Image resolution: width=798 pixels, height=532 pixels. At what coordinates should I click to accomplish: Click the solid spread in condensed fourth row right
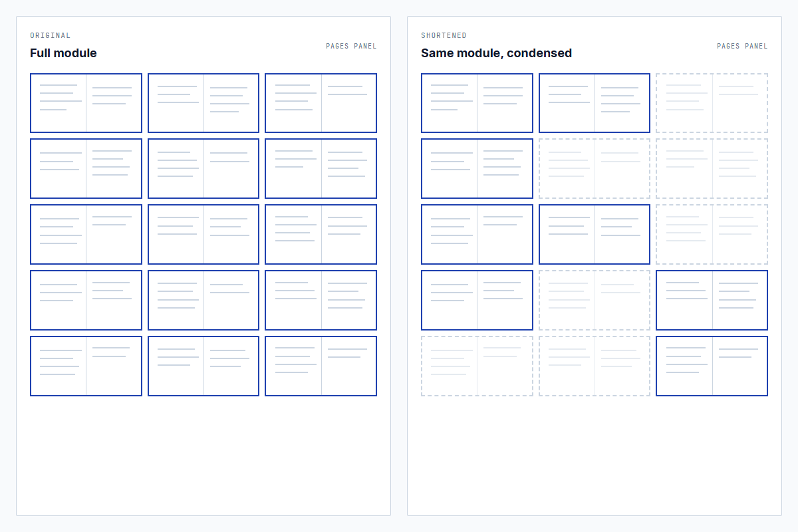point(712,300)
